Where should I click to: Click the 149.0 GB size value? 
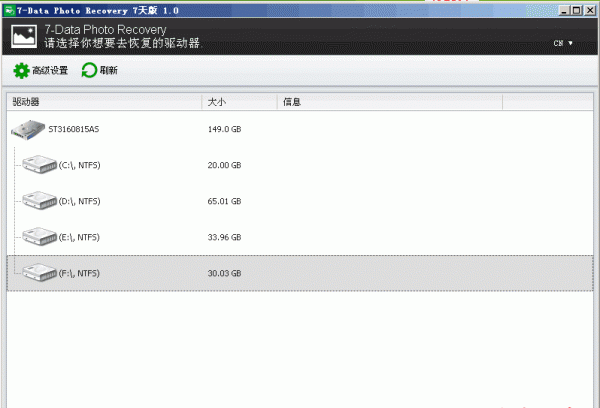coord(224,129)
